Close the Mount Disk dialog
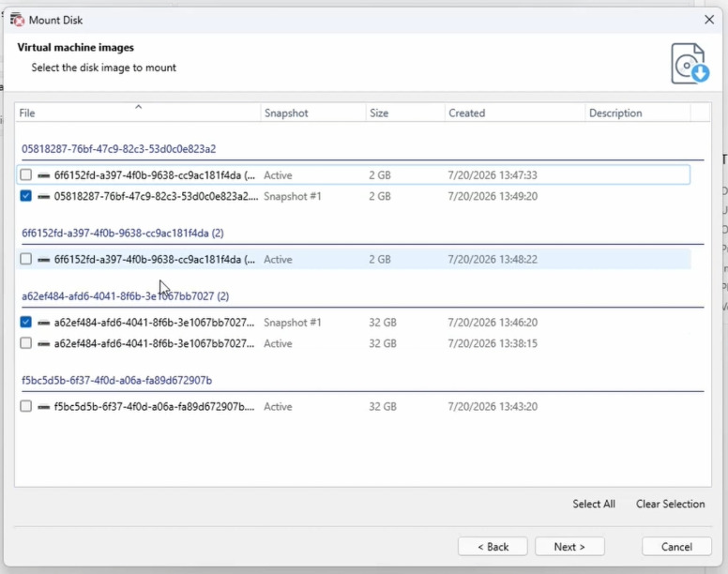 tap(709, 20)
